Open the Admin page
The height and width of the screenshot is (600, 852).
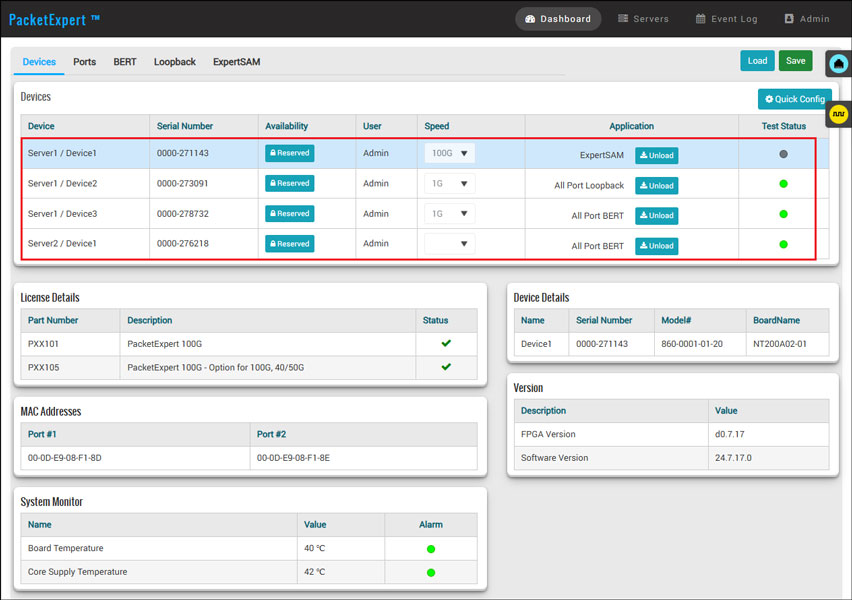click(x=807, y=19)
